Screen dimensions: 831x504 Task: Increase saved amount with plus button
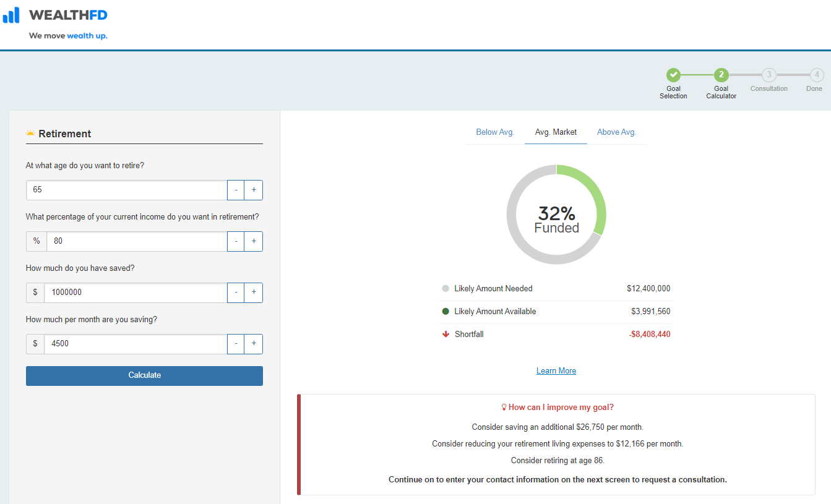coord(254,293)
